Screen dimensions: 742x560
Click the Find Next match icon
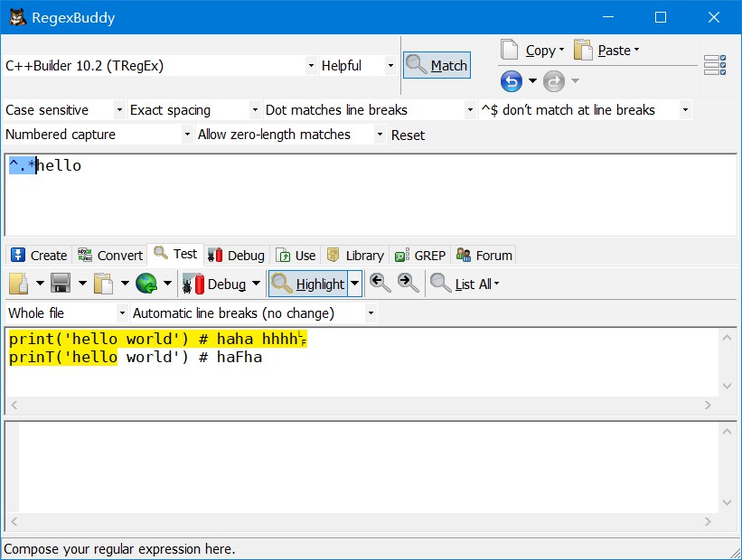(x=408, y=284)
